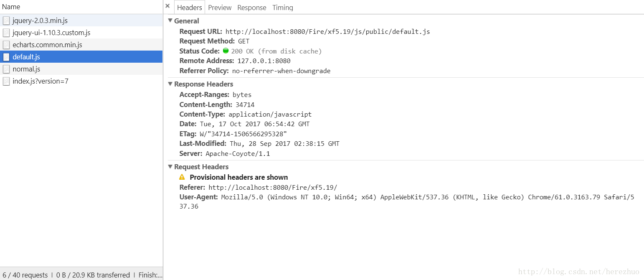Switch to the Preview tab
644x280 pixels.
coord(220,8)
